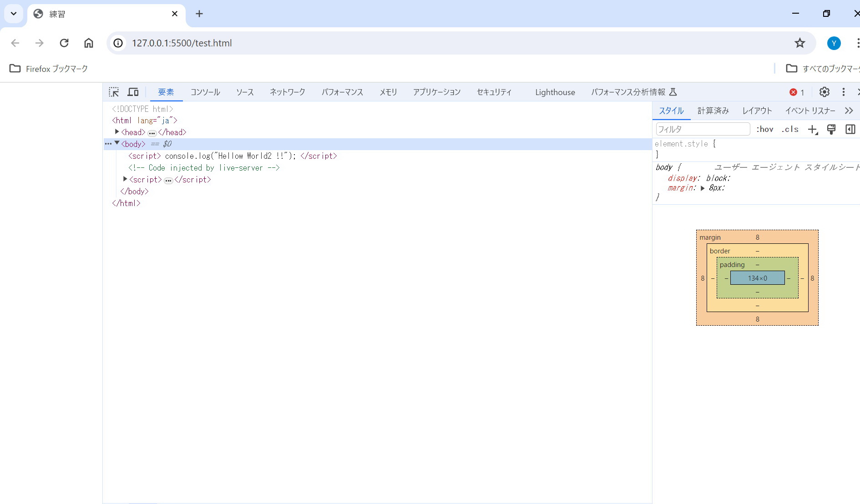Switch to the Lighthouse tab
This screenshot has width=860, height=504.
coord(555,92)
